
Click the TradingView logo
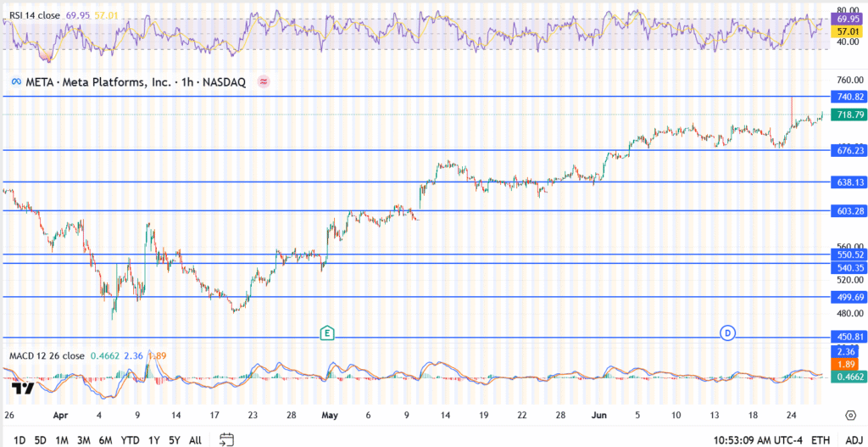point(23,389)
